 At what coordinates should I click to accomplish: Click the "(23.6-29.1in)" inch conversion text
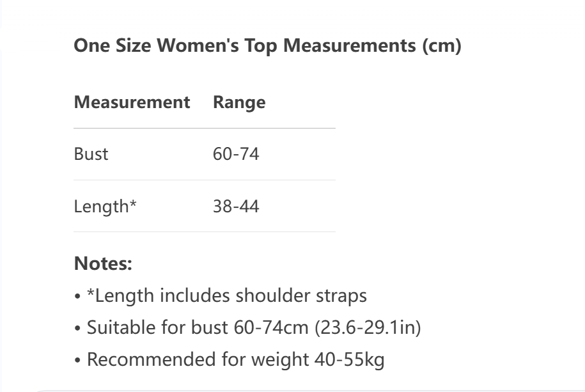(367, 327)
